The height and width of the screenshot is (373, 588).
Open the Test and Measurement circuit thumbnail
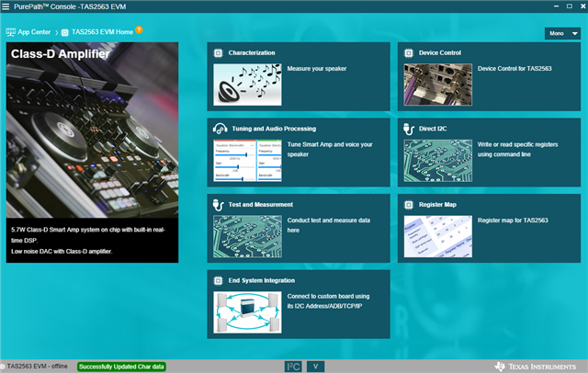coord(247,236)
